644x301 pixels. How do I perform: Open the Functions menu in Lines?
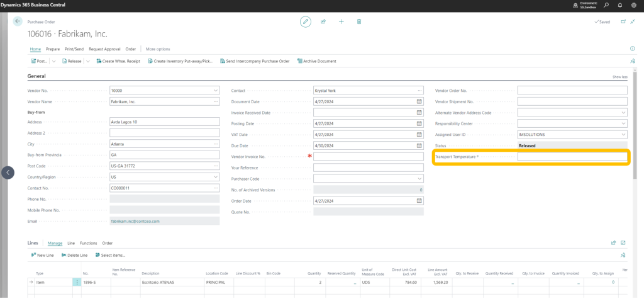(88, 243)
